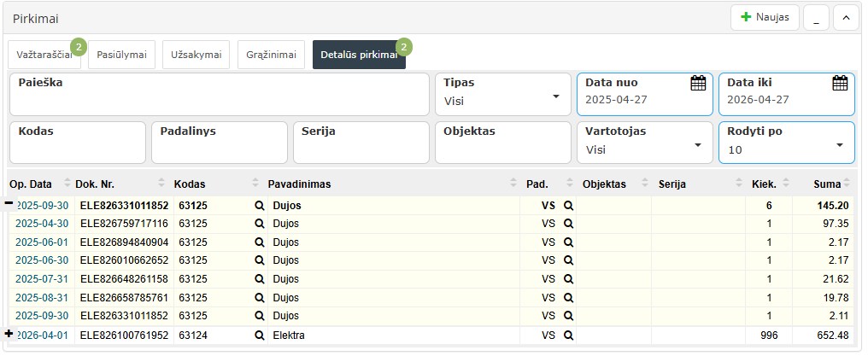
Task: Click the calendar icon in Data nuo
Action: [x=698, y=83]
